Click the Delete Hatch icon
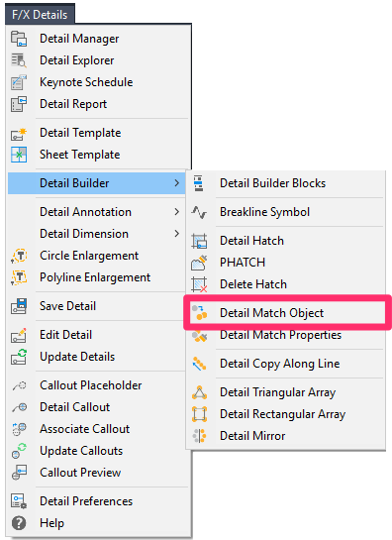 [199, 284]
